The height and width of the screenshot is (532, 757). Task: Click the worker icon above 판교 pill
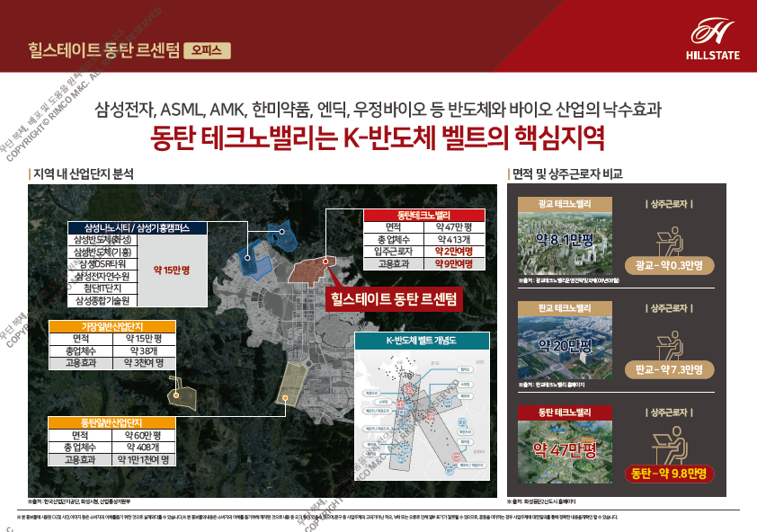click(x=670, y=345)
